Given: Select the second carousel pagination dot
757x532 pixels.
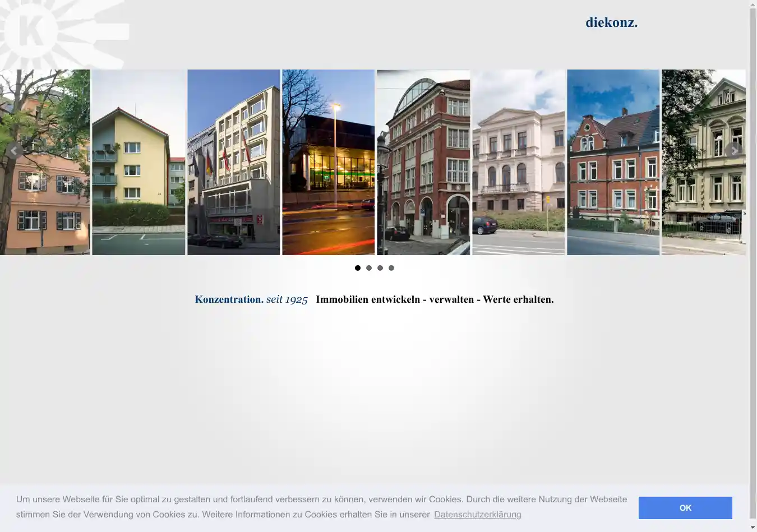Looking at the screenshot, I should pos(369,268).
